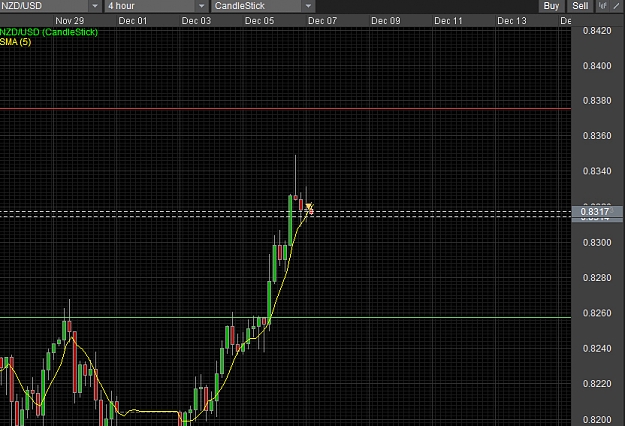Click the 0.8220 price axis label
625x426 pixels.
tap(597, 384)
